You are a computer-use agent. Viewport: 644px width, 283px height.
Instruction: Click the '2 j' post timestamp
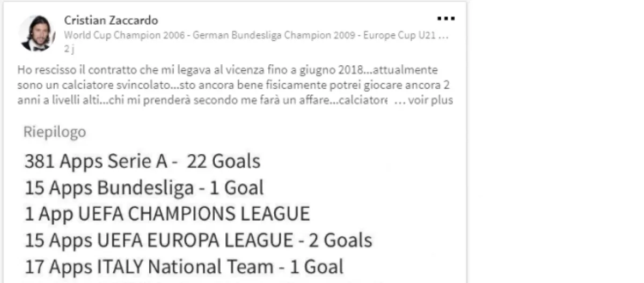[x=68, y=49]
